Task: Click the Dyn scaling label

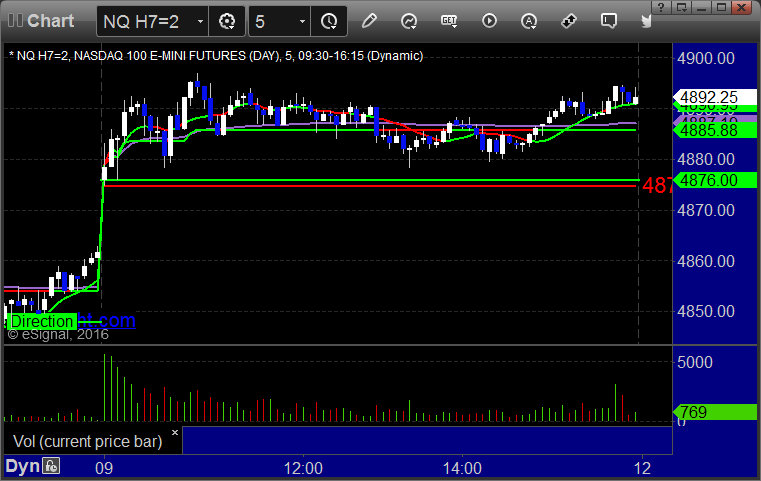Action: (x=22, y=466)
